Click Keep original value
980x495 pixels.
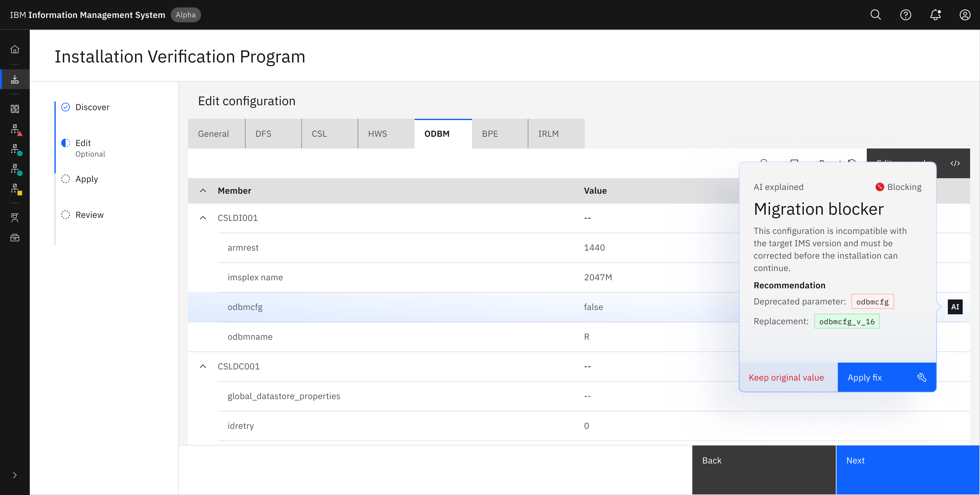[x=788, y=377]
